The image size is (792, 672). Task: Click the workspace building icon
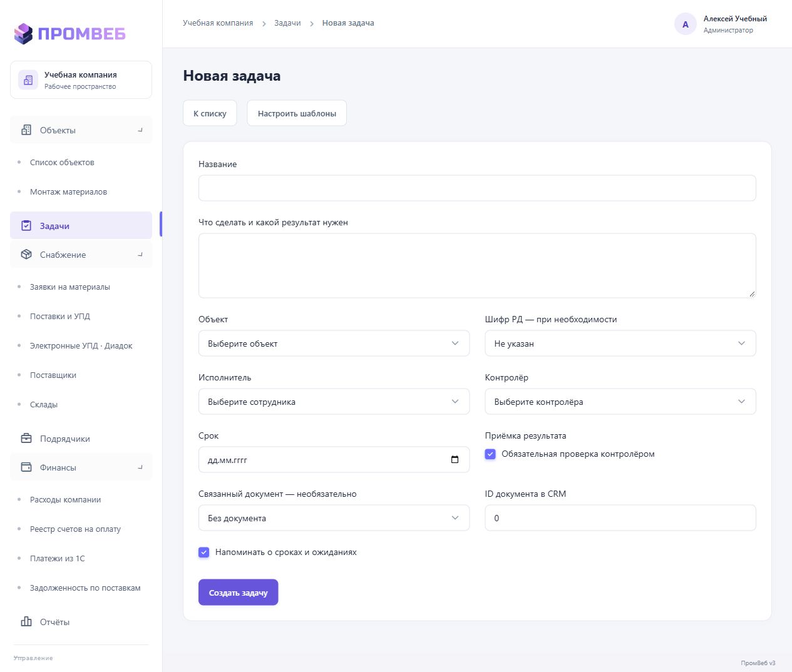[x=28, y=80]
